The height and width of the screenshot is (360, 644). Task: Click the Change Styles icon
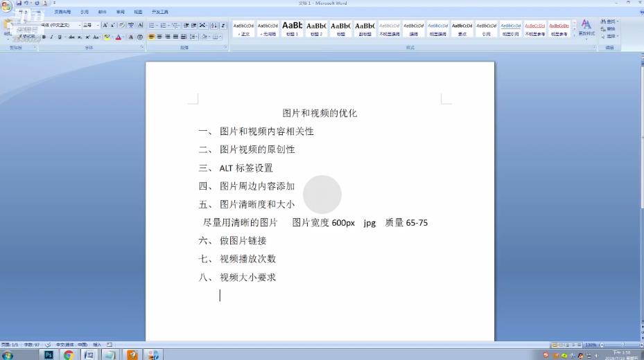click(x=586, y=28)
